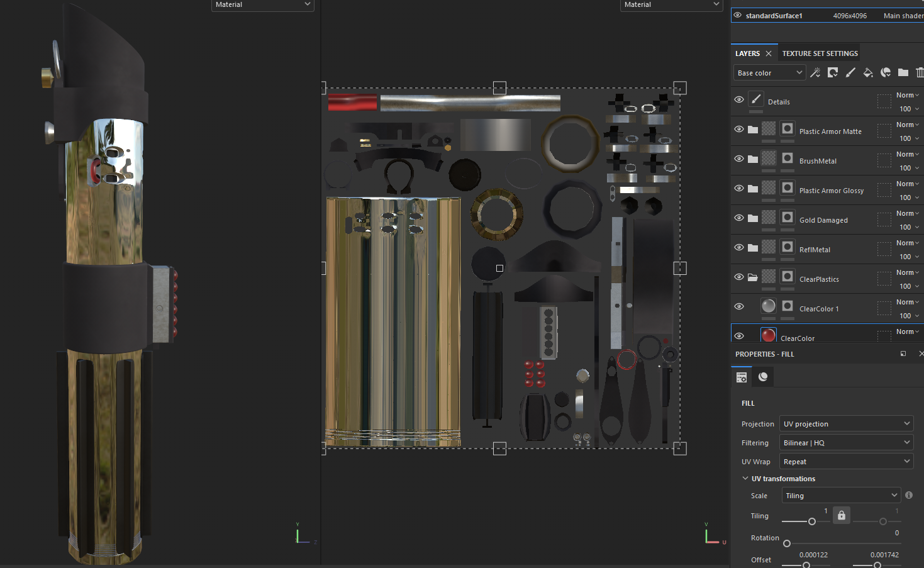The width and height of the screenshot is (924, 568).
Task: Collapse the UV transformations section
Action: click(745, 479)
